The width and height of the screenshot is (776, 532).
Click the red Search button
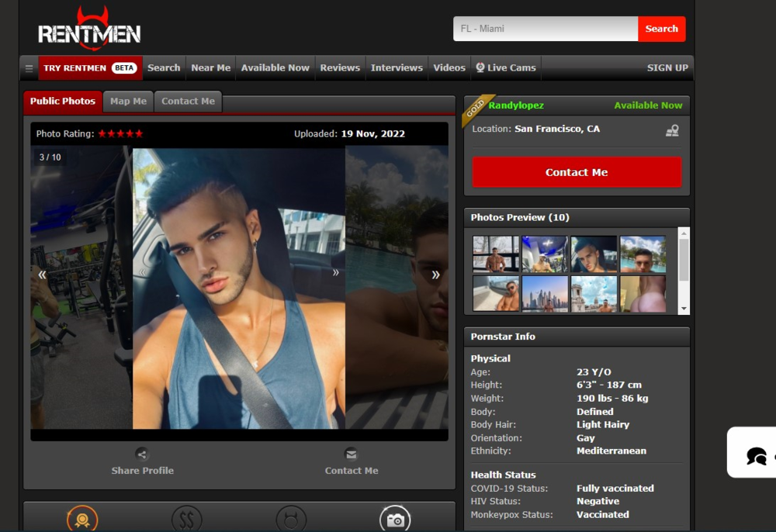[661, 29]
